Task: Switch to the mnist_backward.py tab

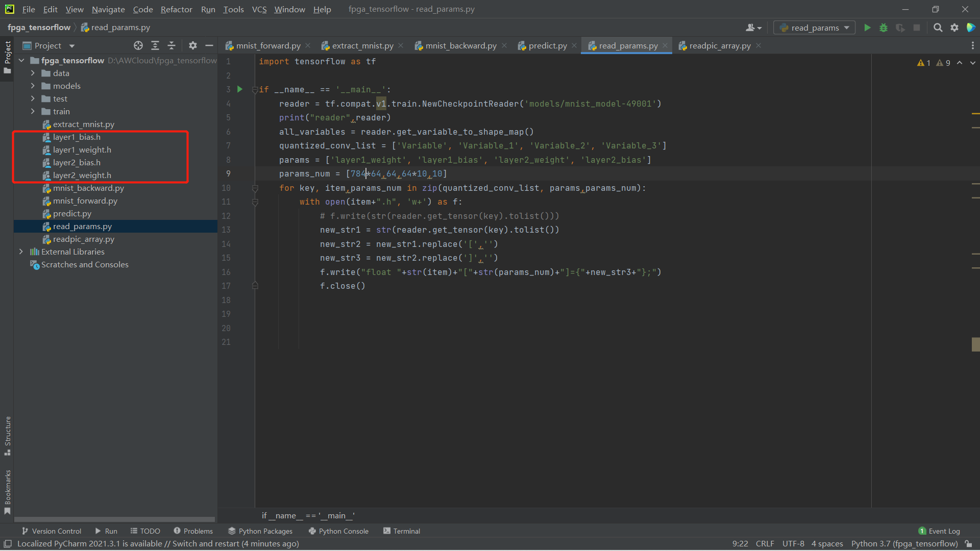Action: [x=460, y=45]
